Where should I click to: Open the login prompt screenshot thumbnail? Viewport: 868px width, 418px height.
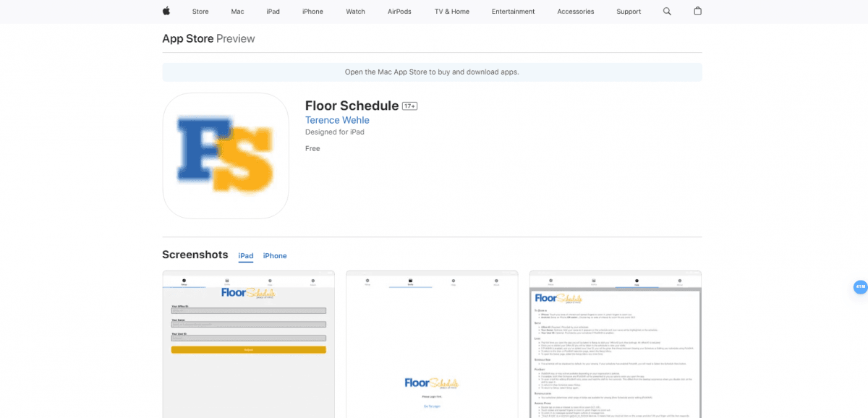(x=432, y=344)
